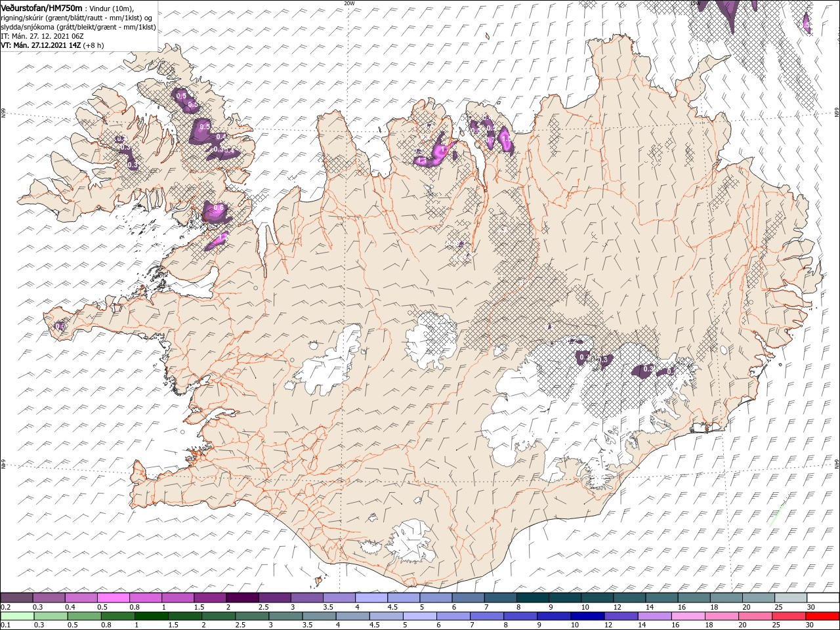Screen dimensions: 840x630
Task: Select the bright red 30 swatch in the lower legend
Action: pos(822,616)
